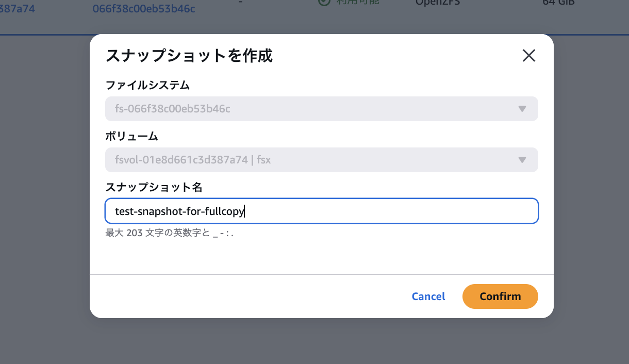Image resolution: width=629 pixels, height=364 pixels.
Task: Click the fsvol-01e8d661c3d387a74 | fsx volume field
Action: (x=309, y=160)
